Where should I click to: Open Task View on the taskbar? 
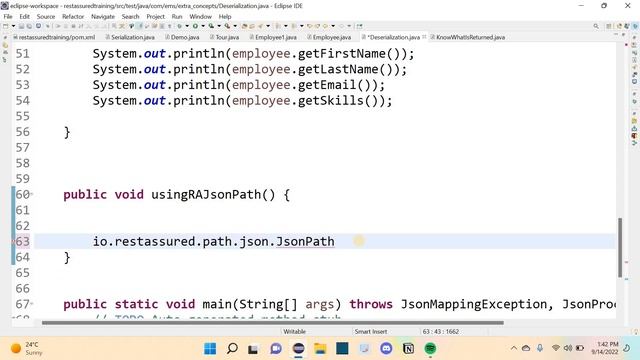tap(253, 349)
